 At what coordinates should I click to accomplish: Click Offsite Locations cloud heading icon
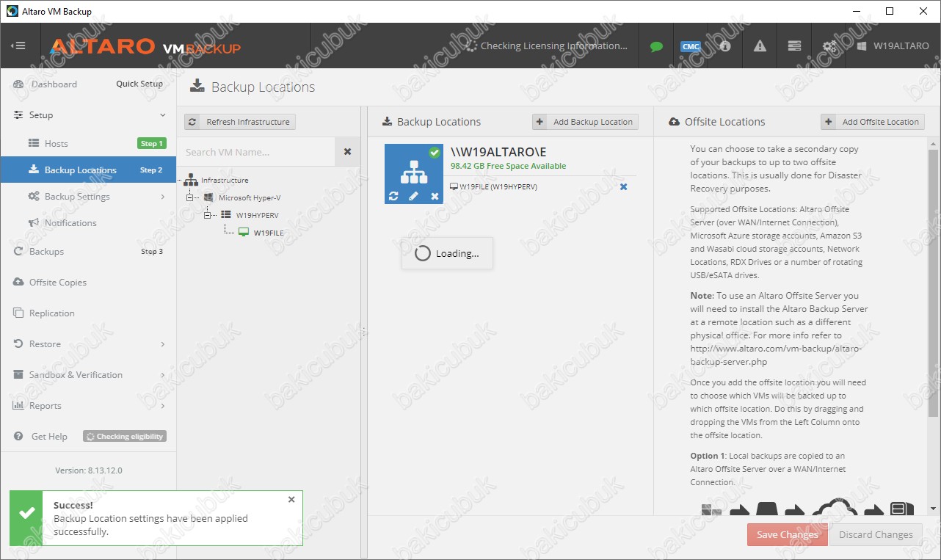[674, 122]
